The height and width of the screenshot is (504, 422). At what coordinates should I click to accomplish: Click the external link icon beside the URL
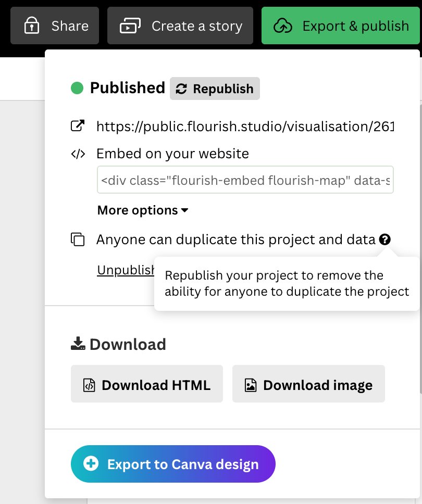click(78, 126)
